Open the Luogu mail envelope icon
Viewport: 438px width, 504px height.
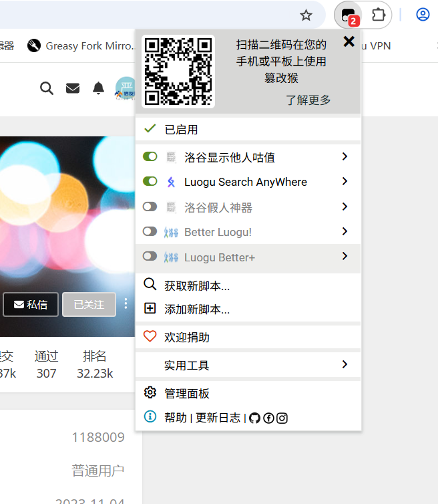click(x=73, y=88)
